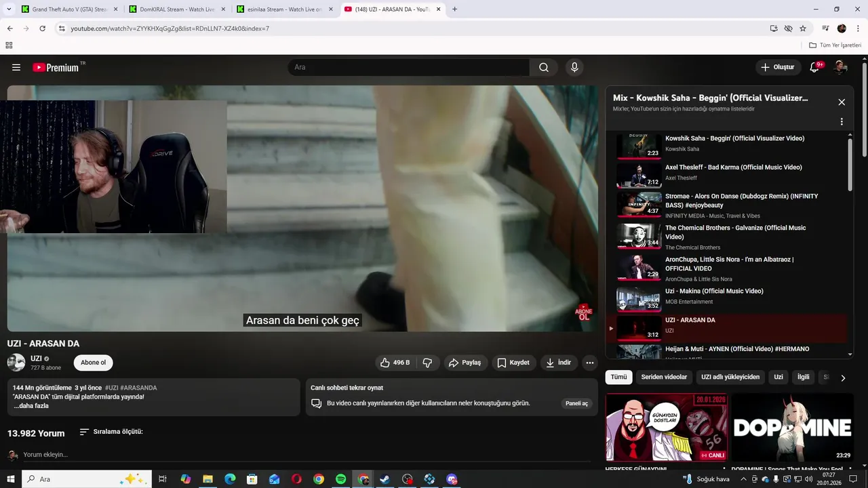Subscribe with Abone ol button

[x=94, y=363]
